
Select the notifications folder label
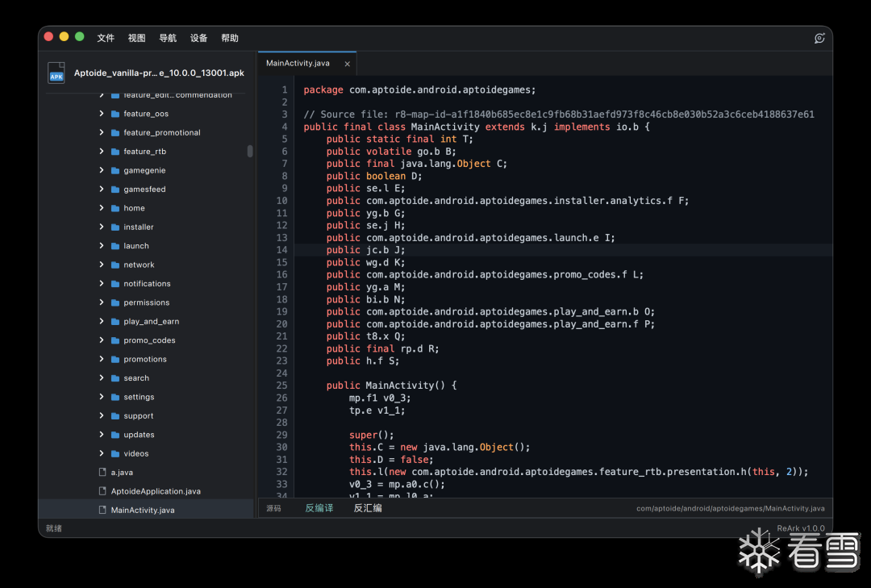pyautogui.click(x=148, y=284)
